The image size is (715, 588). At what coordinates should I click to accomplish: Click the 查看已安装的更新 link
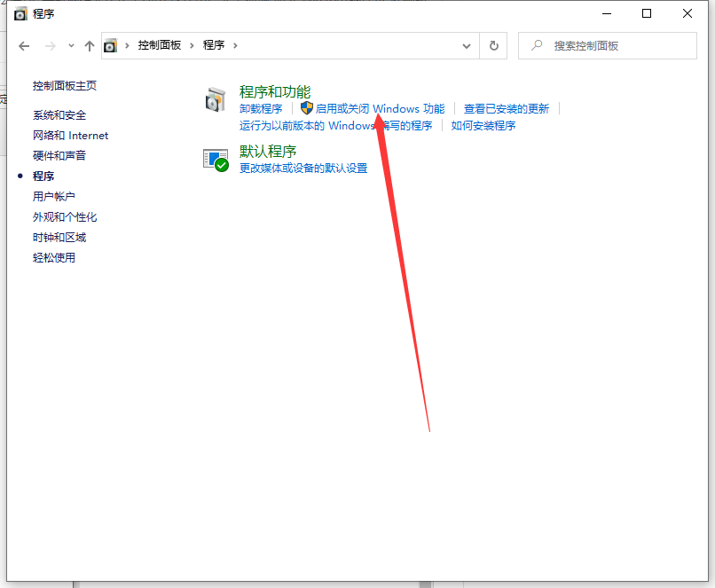[x=507, y=109]
